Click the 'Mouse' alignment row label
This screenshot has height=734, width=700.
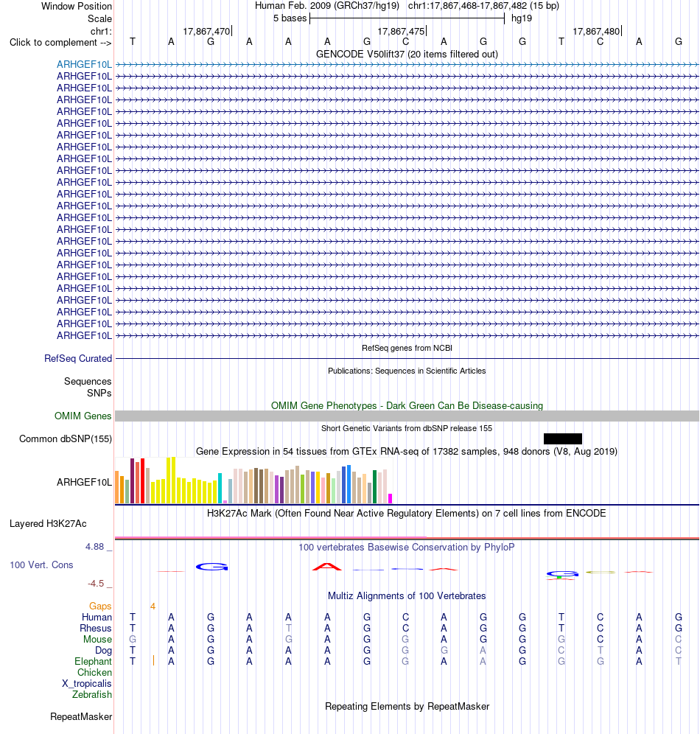coord(97,640)
